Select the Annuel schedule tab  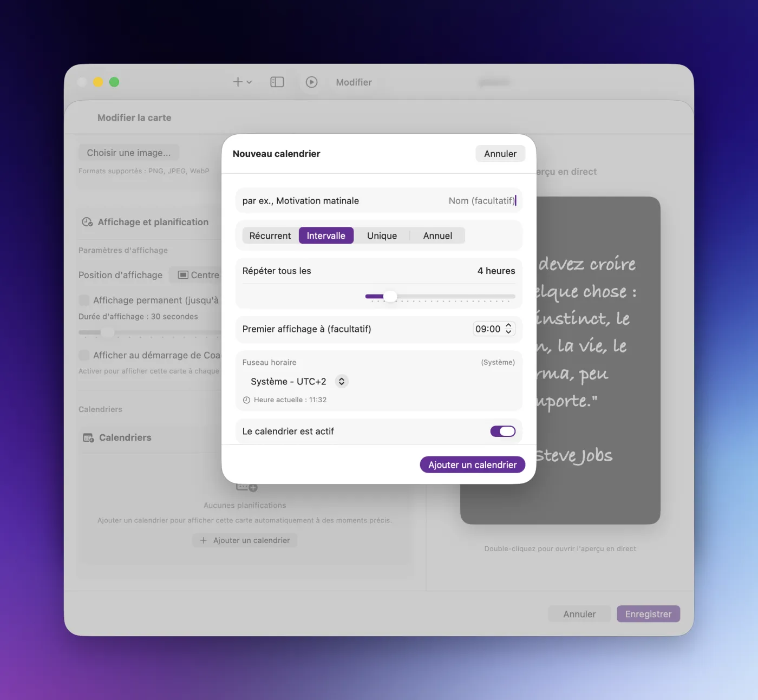pyautogui.click(x=437, y=236)
